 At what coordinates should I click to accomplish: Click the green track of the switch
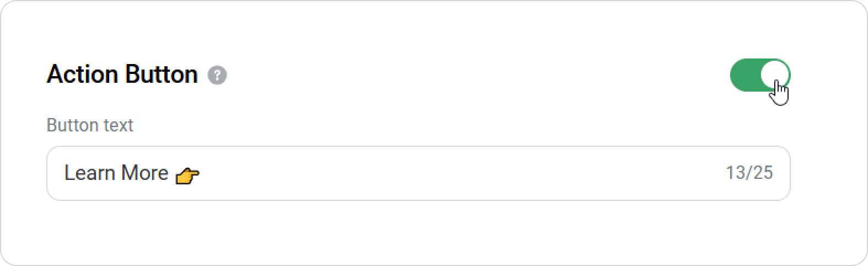(746, 75)
